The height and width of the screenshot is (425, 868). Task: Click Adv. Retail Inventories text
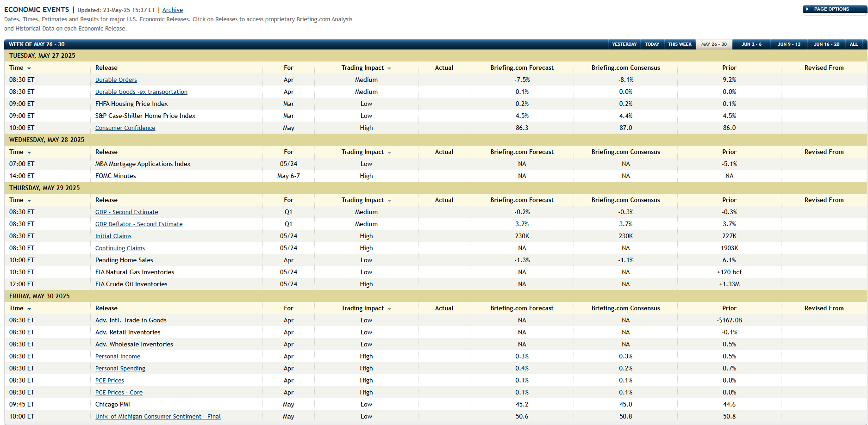[128, 333]
